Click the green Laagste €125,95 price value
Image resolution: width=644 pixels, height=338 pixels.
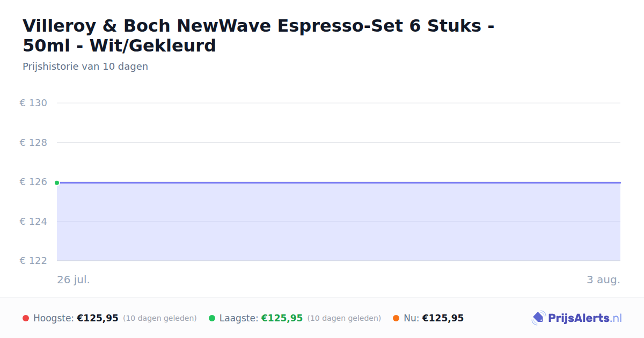point(282,318)
